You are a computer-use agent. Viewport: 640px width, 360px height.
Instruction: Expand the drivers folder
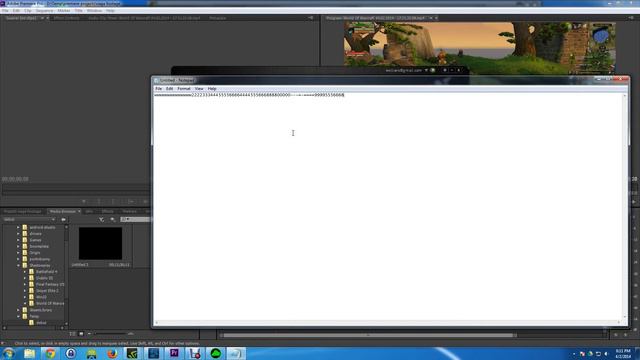(x=18, y=234)
